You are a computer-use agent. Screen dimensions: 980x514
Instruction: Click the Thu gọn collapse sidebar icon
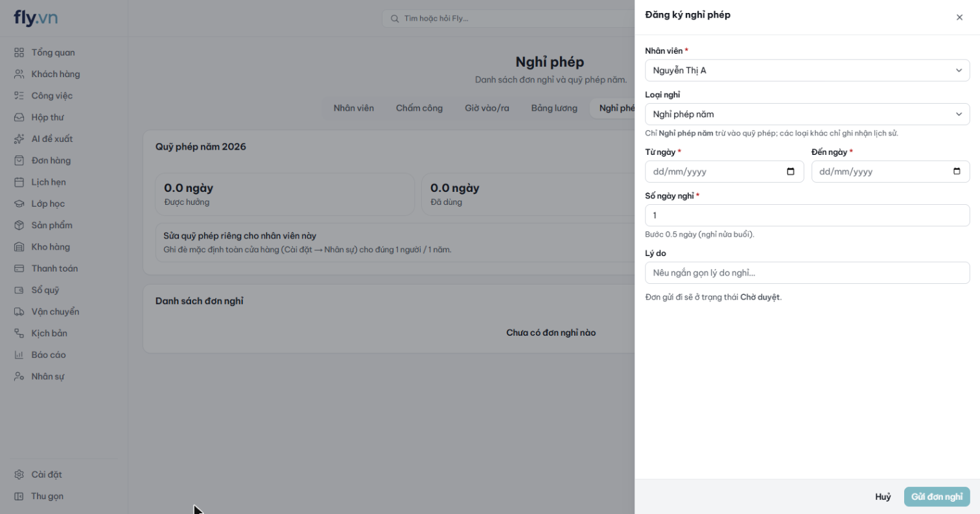pos(19,496)
